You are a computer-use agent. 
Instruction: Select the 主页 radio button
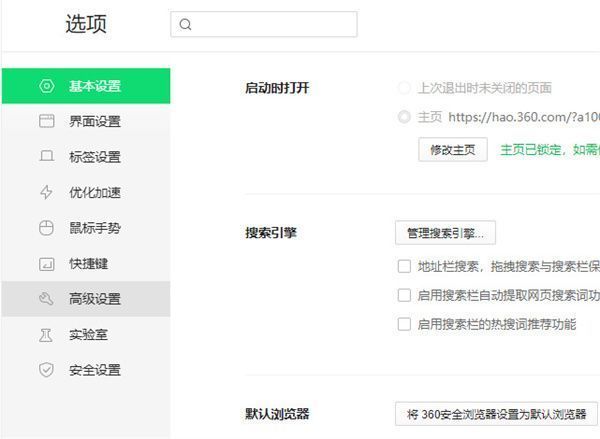(x=404, y=117)
